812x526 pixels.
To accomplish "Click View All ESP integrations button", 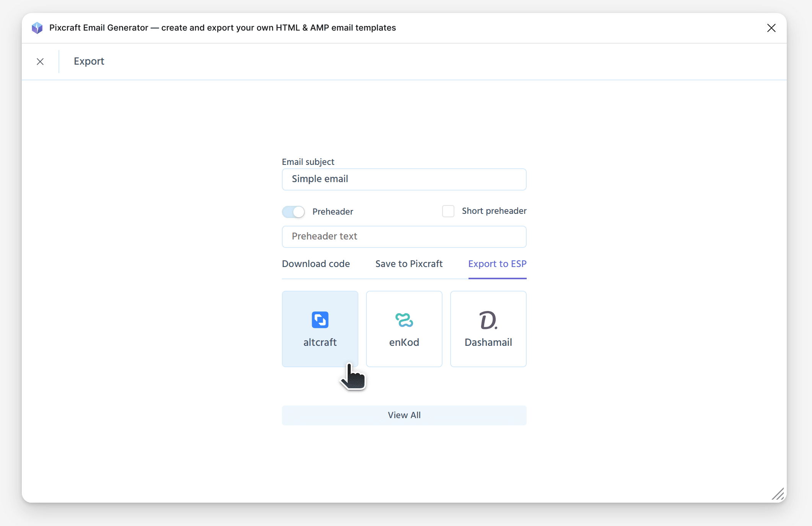I will 404,415.
